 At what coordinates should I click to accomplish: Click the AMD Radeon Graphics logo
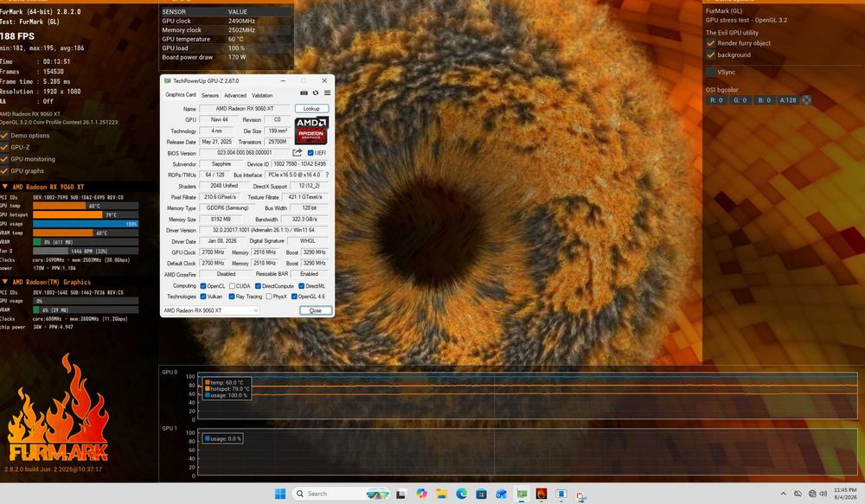click(311, 131)
